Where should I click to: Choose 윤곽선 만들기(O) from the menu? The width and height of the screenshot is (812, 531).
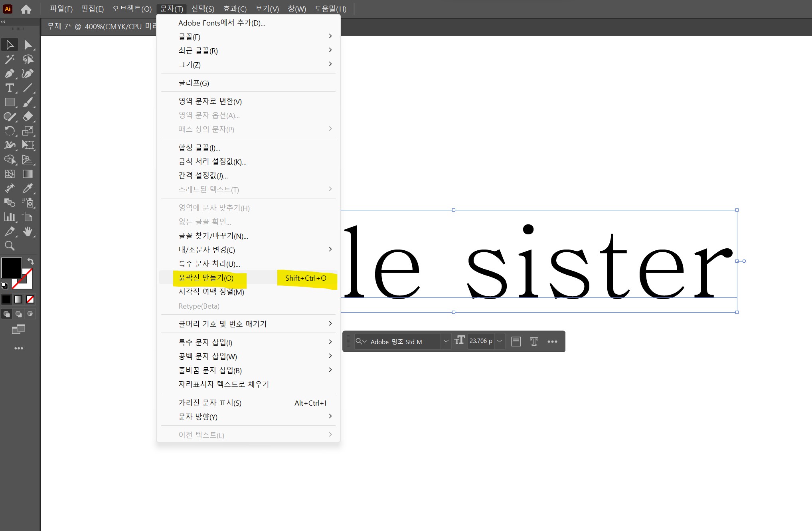pyautogui.click(x=206, y=278)
